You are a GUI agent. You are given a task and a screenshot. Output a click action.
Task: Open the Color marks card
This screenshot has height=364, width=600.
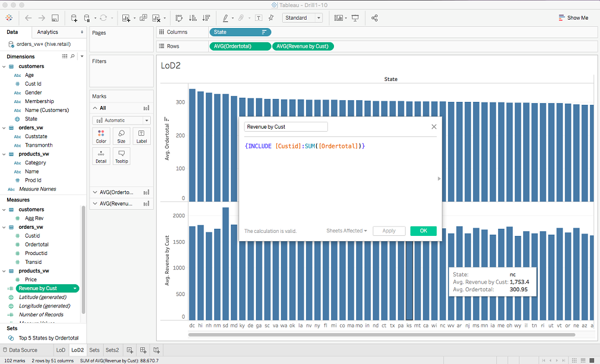click(101, 136)
